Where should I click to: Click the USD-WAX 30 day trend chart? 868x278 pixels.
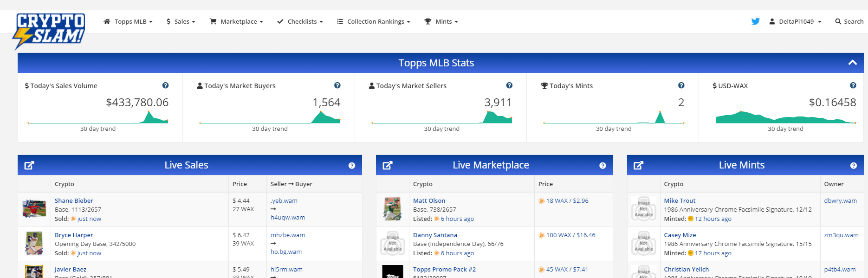click(786, 117)
